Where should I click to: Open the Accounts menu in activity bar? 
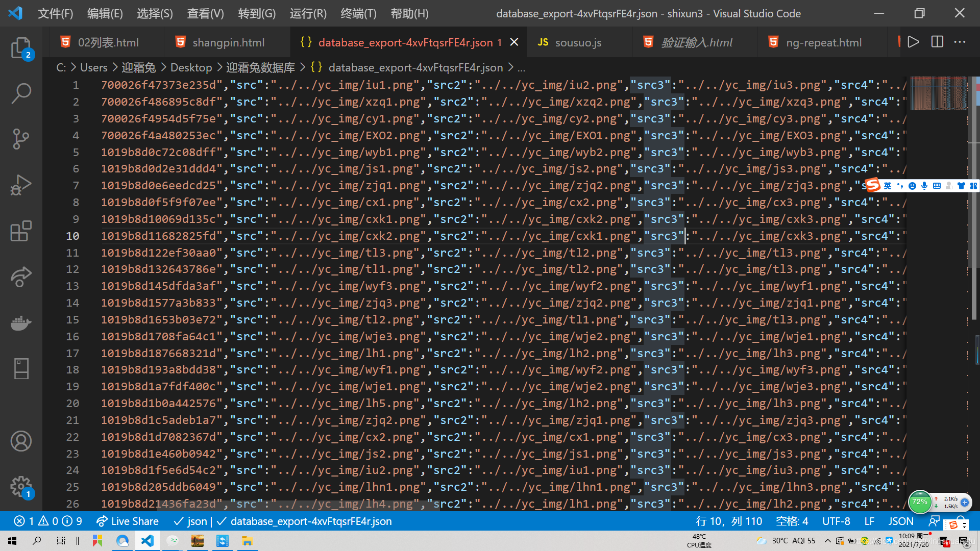(x=21, y=441)
